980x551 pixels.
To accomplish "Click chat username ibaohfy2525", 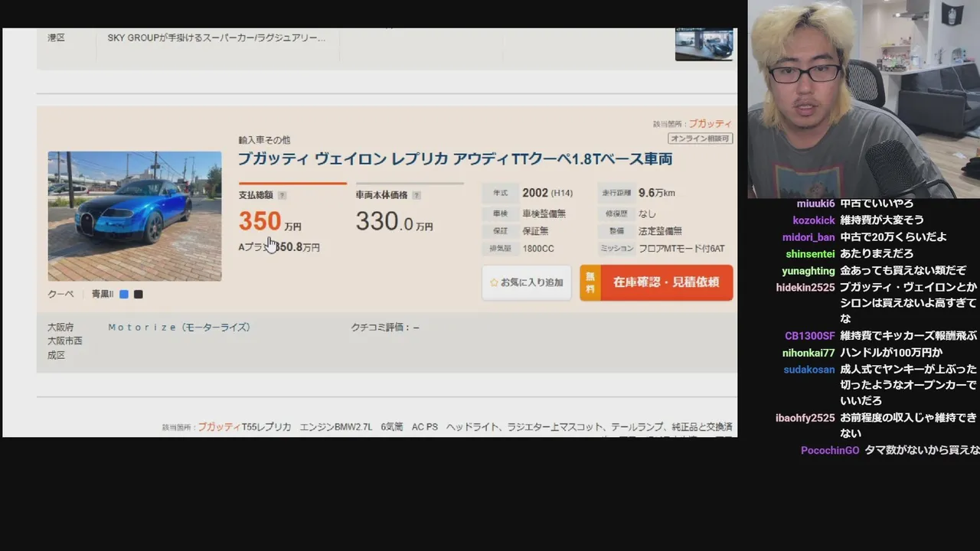I will pyautogui.click(x=805, y=418).
